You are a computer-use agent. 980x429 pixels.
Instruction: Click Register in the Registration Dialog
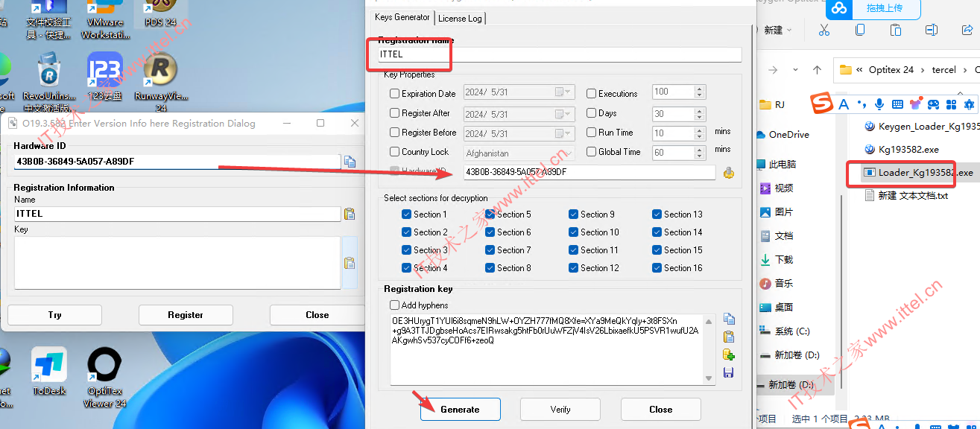[186, 315]
